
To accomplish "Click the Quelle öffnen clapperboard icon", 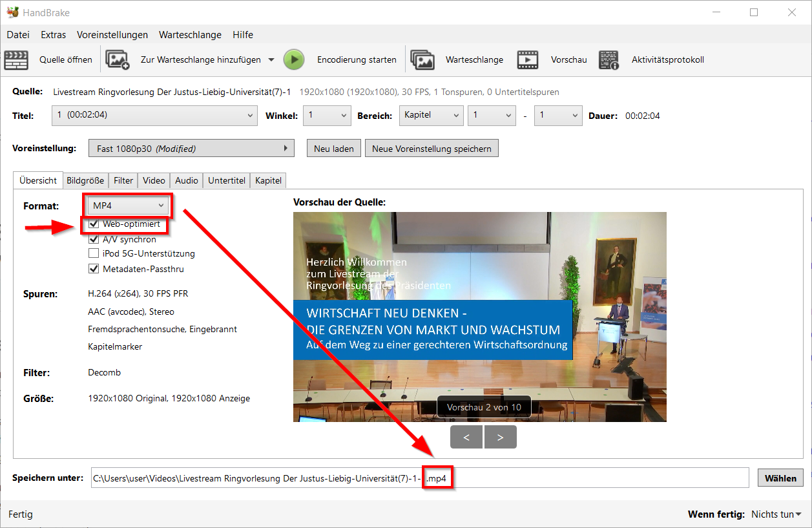I will pyautogui.click(x=16, y=60).
